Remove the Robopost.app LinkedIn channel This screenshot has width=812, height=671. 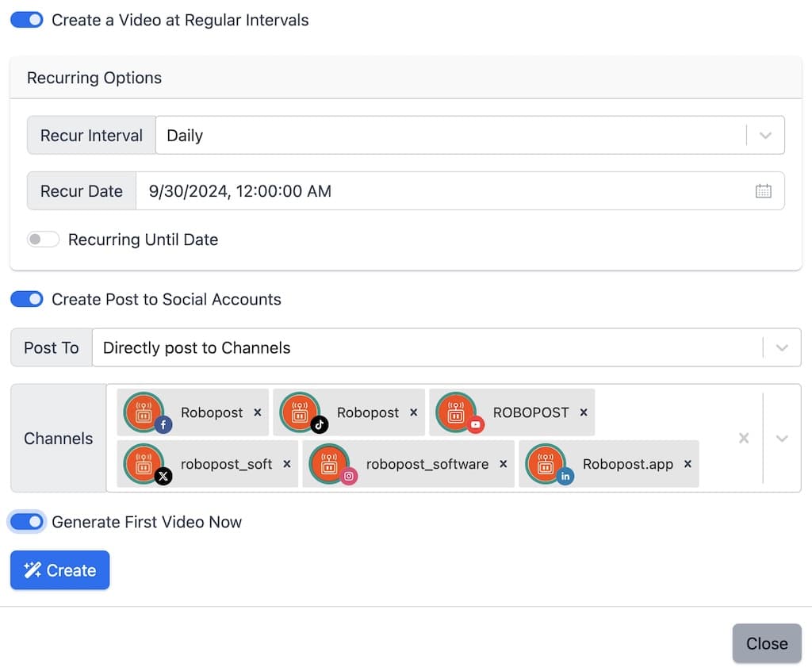coord(688,464)
